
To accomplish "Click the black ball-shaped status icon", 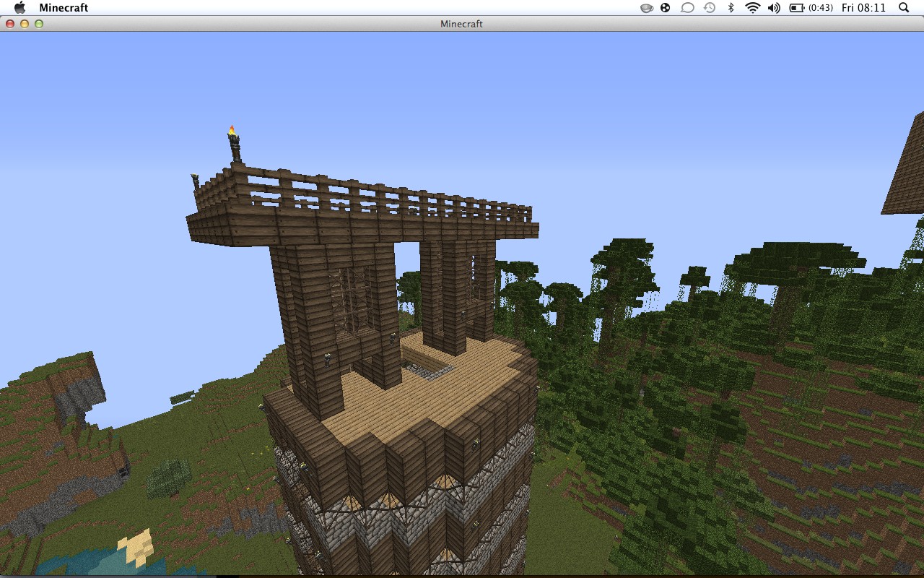I will tap(664, 8).
